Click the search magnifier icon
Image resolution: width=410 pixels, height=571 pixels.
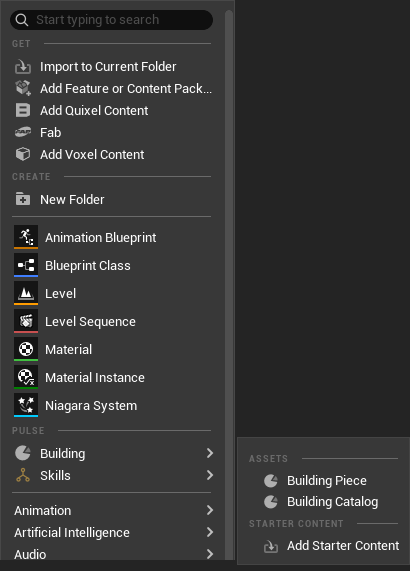22,20
